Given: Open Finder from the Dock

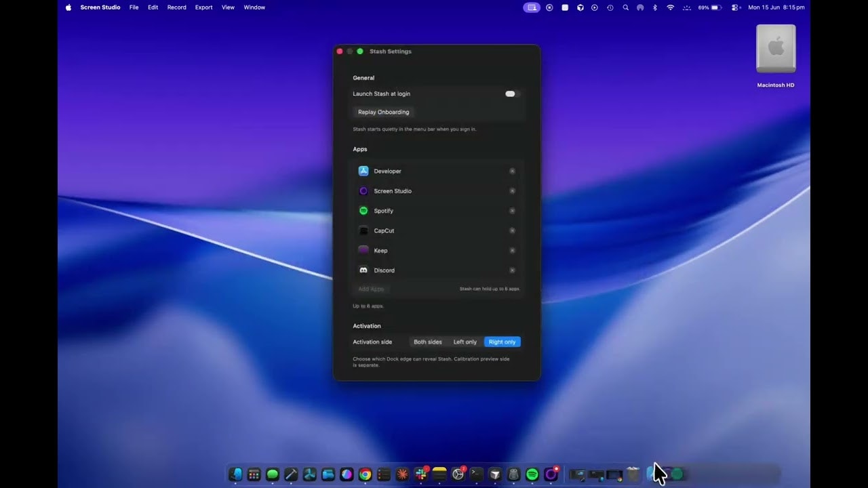Looking at the screenshot, I should click(236, 474).
